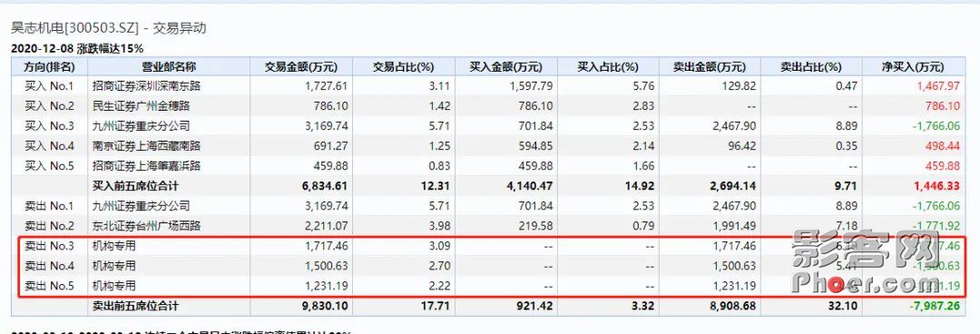The width and height of the screenshot is (980, 334).
Task: Select 机构专用 in the 卖出 No.3 row
Action: [x=113, y=246]
